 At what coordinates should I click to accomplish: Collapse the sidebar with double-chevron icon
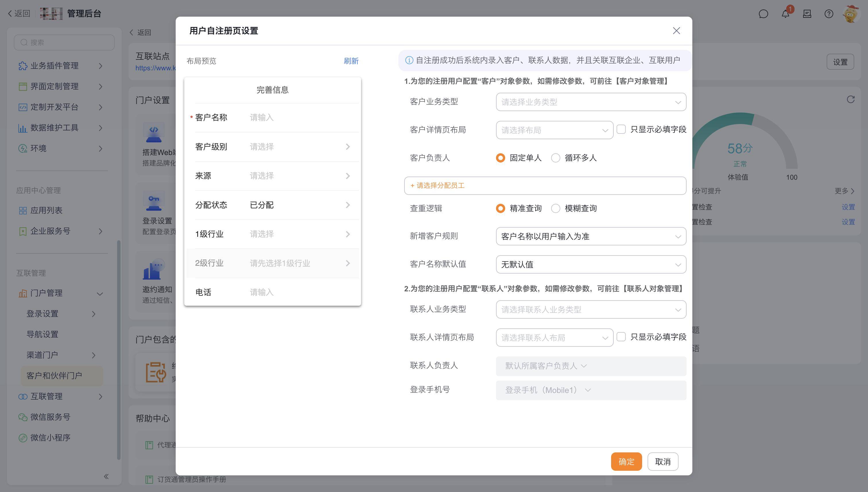(x=106, y=476)
